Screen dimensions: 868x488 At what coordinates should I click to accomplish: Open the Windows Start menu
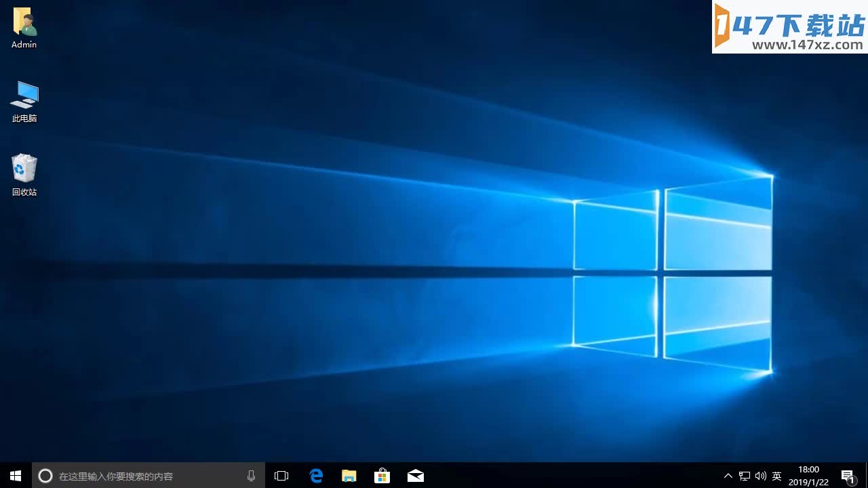(x=16, y=476)
